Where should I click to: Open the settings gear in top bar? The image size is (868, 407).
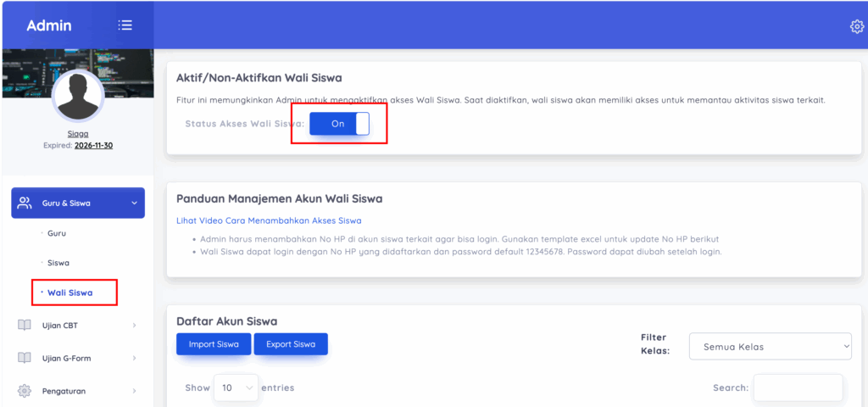[x=856, y=26]
